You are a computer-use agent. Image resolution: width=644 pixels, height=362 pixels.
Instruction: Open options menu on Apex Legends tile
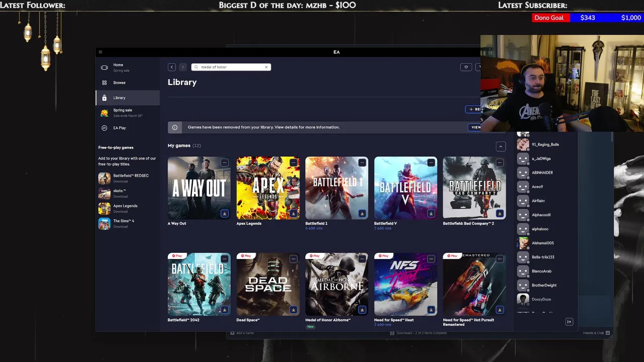coord(293,162)
